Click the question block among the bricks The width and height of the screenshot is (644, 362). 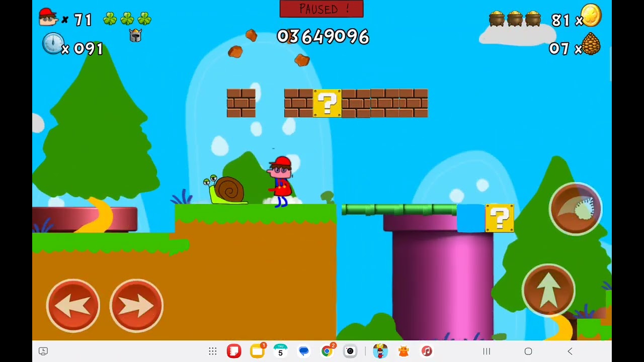(327, 103)
